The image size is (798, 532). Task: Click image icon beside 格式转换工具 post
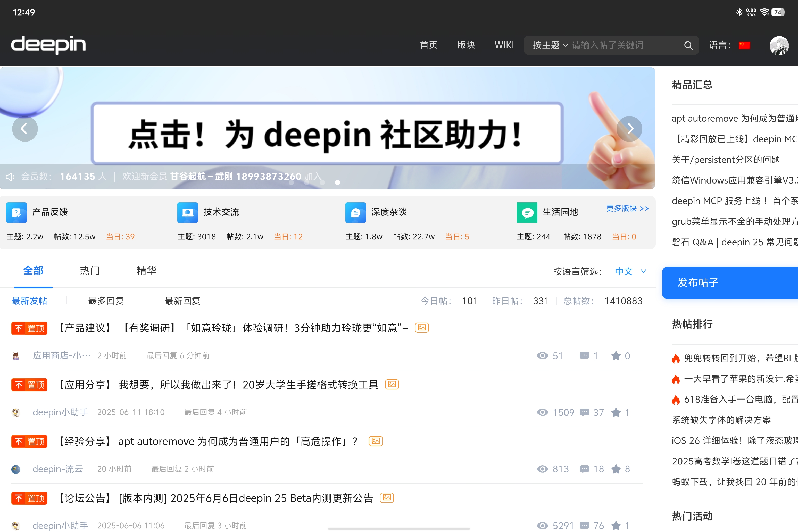coord(392,384)
